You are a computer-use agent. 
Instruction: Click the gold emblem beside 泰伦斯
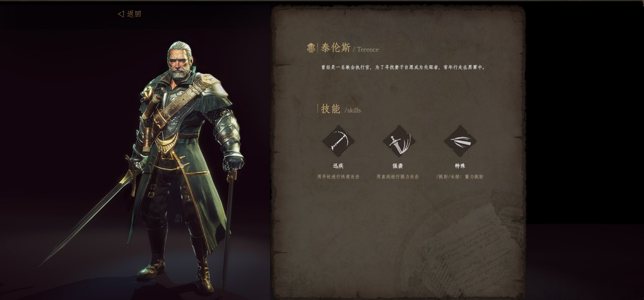pyautogui.click(x=311, y=48)
